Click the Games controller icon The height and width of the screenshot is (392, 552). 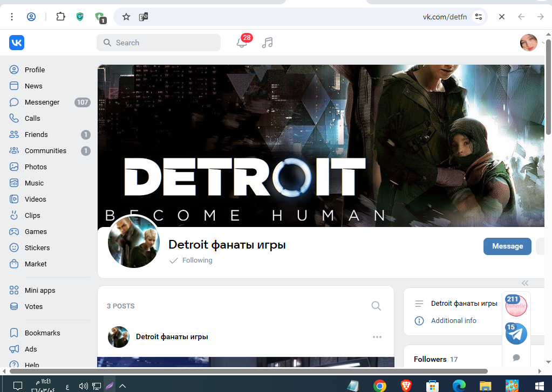14,231
